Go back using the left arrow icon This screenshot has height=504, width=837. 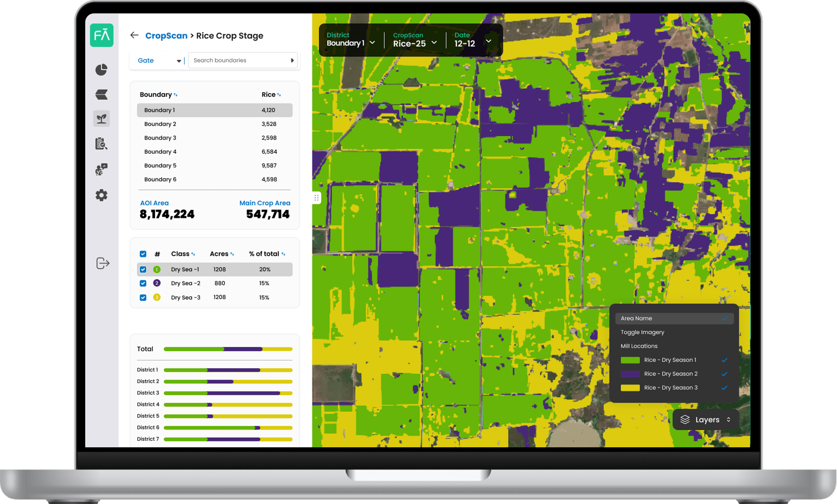[135, 35]
